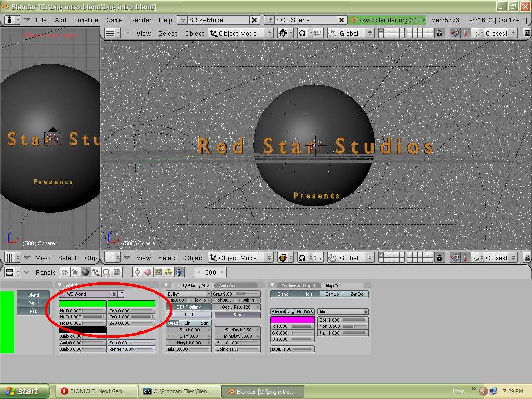Image resolution: width=532 pixels, height=399 pixels.
Task: Click the Stencil button in Map To
Action: (x=278, y=312)
